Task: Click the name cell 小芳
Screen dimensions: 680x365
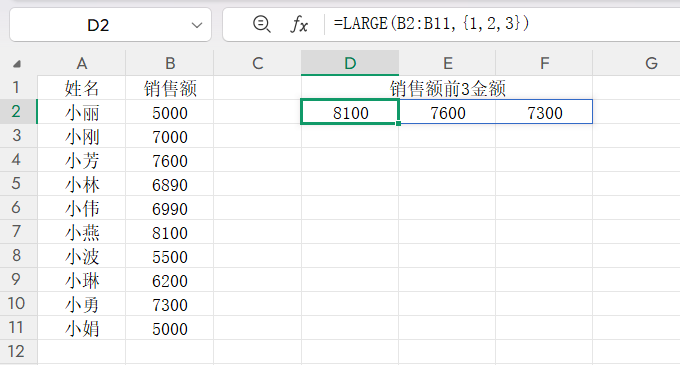Action: pos(82,160)
